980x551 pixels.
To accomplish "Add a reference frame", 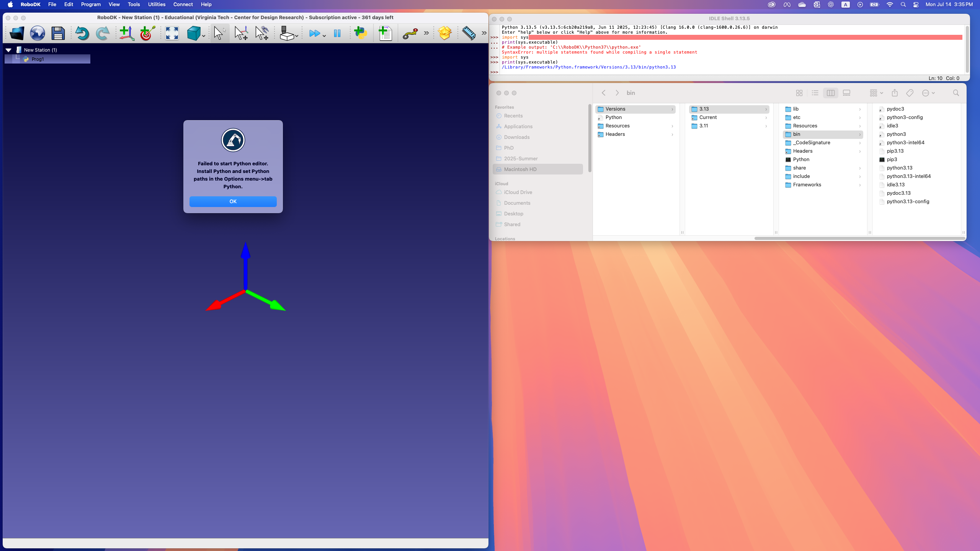I will (x=127, y=34).
